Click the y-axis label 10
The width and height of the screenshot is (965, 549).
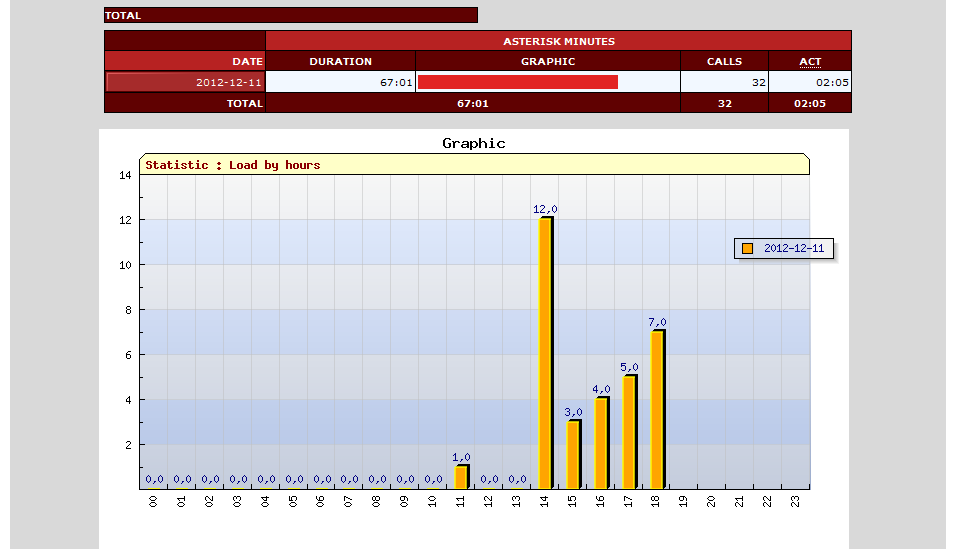125,265
